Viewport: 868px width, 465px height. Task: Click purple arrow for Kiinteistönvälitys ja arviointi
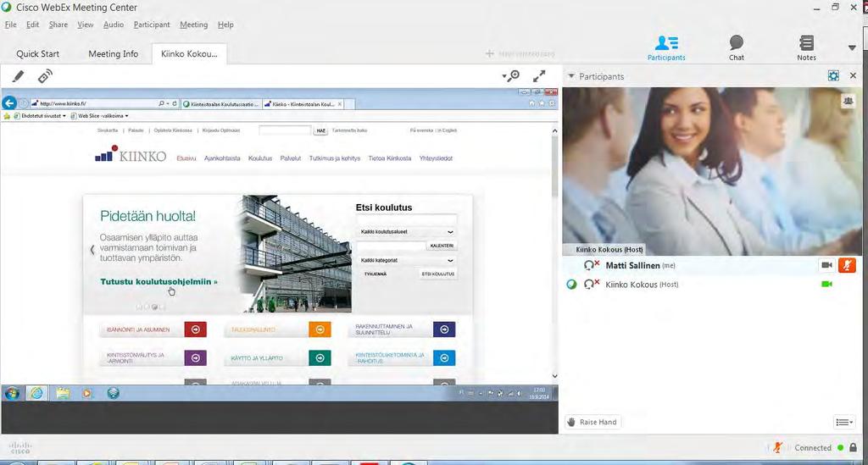pos(196,357)
